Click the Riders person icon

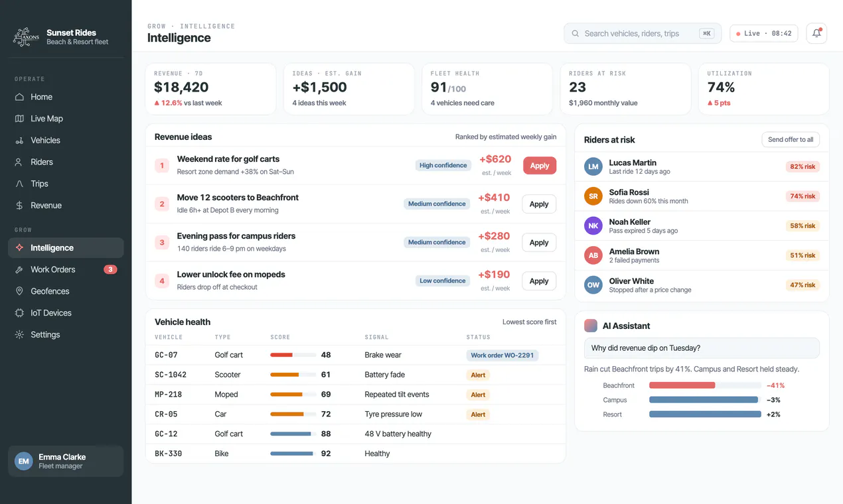19,162
